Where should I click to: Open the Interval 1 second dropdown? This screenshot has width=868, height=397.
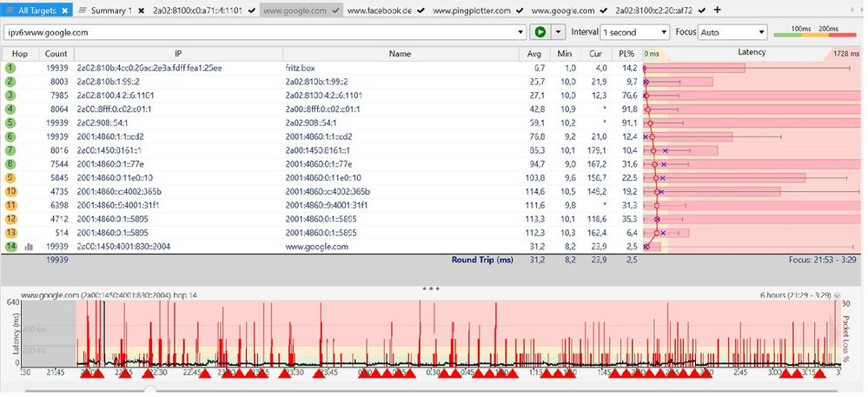pyautogui.click(x=634, y=32)
